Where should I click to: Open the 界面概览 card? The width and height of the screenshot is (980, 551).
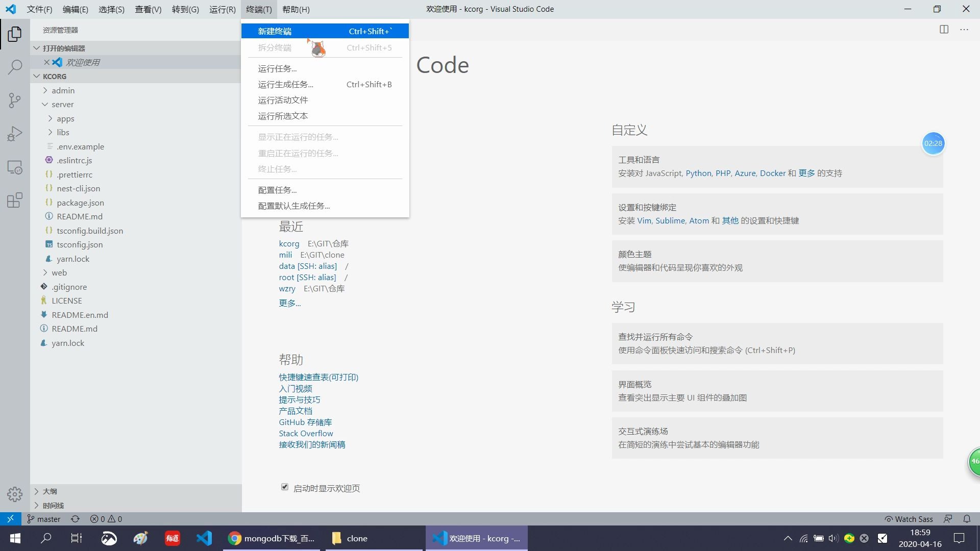coord(777,391)
